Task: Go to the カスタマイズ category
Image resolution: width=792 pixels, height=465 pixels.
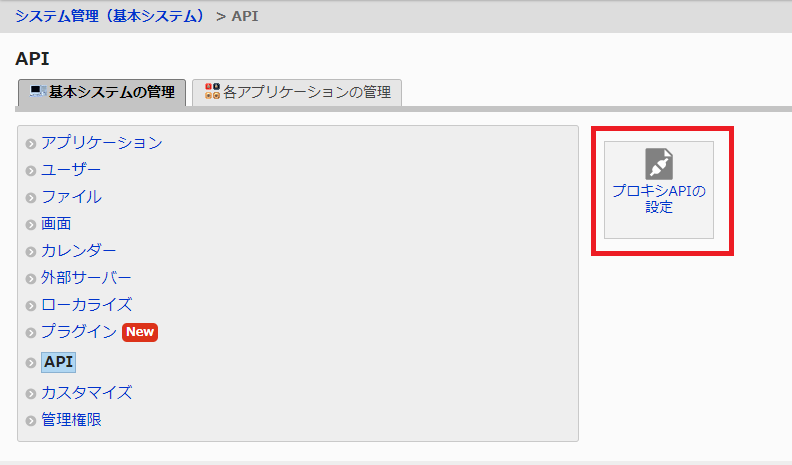Action: (86, 393)
